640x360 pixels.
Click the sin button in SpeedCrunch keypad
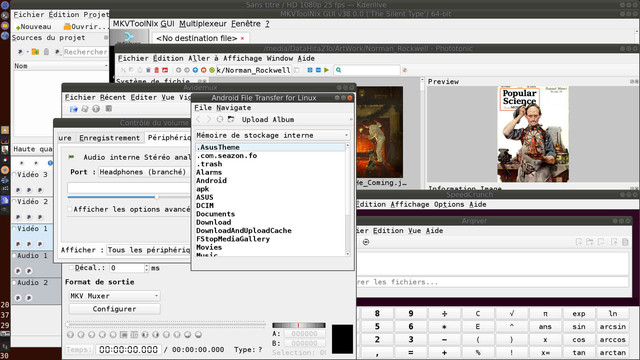coord(579,327)
